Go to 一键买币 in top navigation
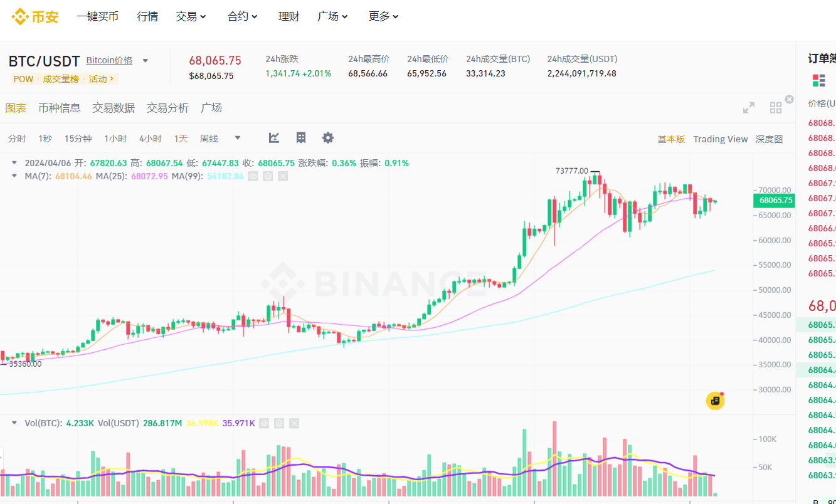This screenshot has height=504, width=836. (x=97, y=17)
